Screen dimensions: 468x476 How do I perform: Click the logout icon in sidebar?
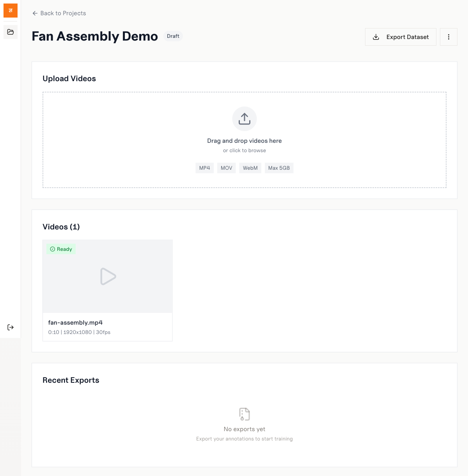click(11, 327)
